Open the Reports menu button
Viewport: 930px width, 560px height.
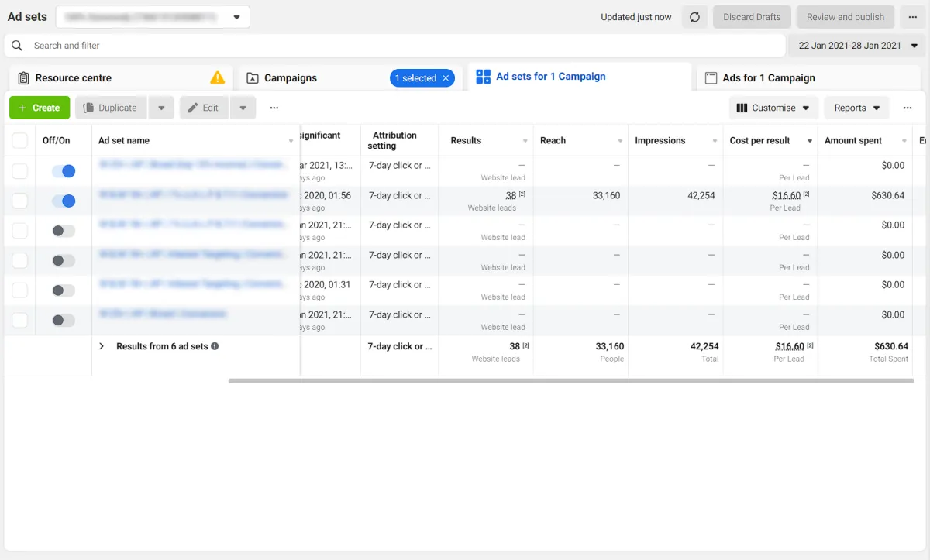856,108
